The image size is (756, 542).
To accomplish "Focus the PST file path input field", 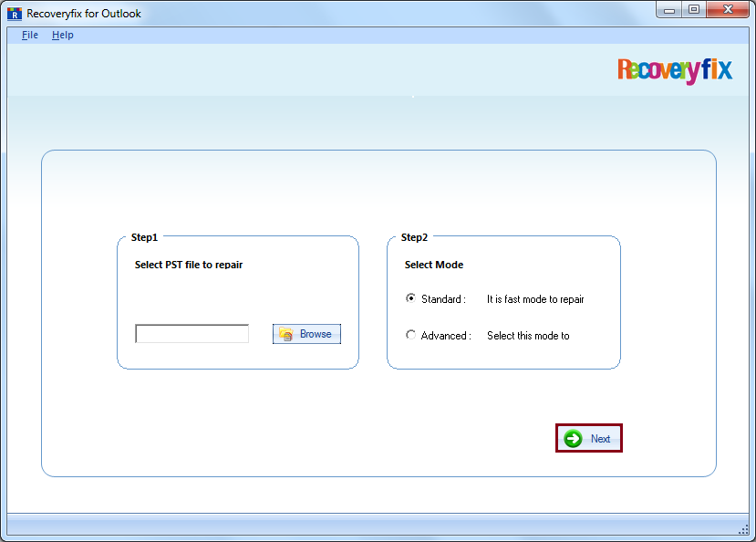I will 192,334.
